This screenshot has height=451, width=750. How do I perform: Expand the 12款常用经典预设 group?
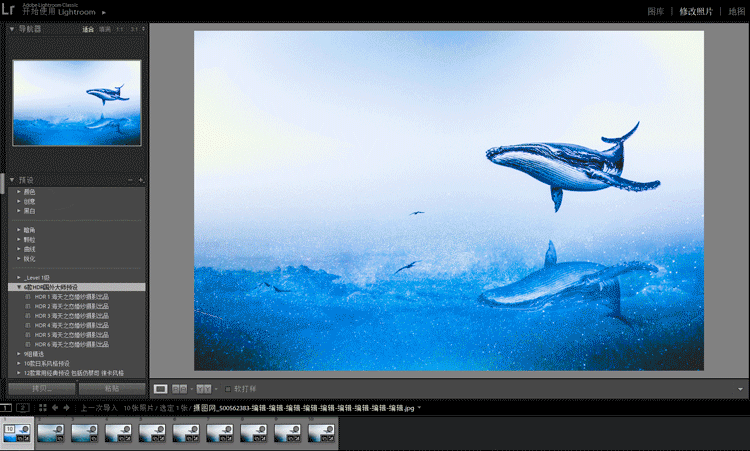pos(19,373)
